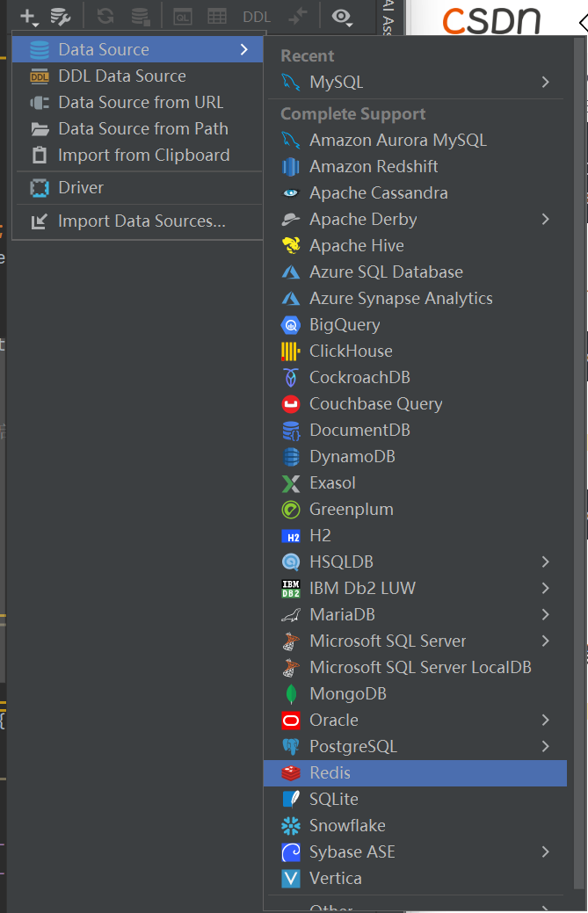
Task: Select Data Source menu entry
Action: point(137,49)
